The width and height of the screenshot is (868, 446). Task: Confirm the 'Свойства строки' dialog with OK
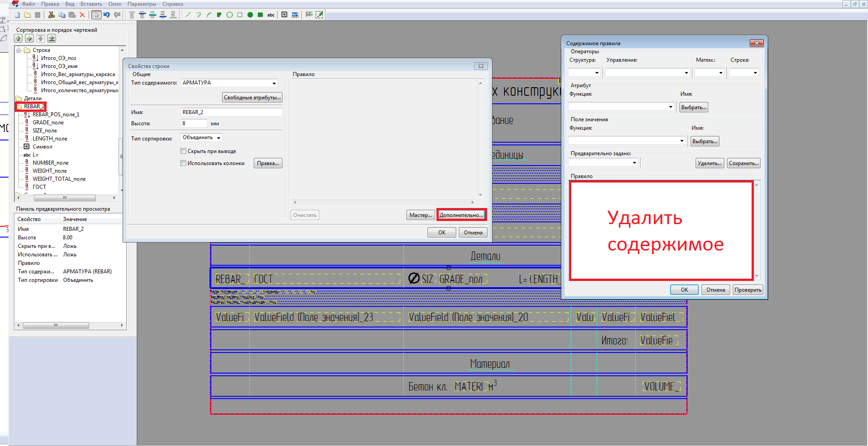click(442, 233)
